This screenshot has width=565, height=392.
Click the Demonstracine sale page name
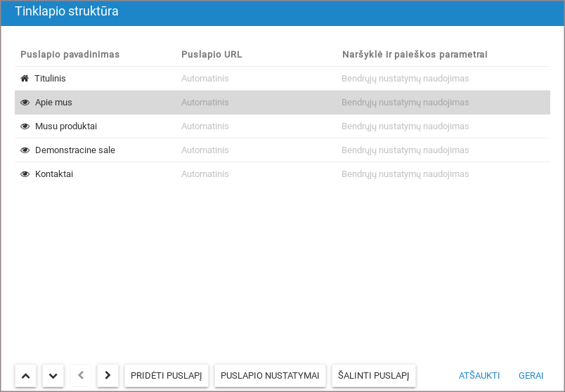point(75,150)
